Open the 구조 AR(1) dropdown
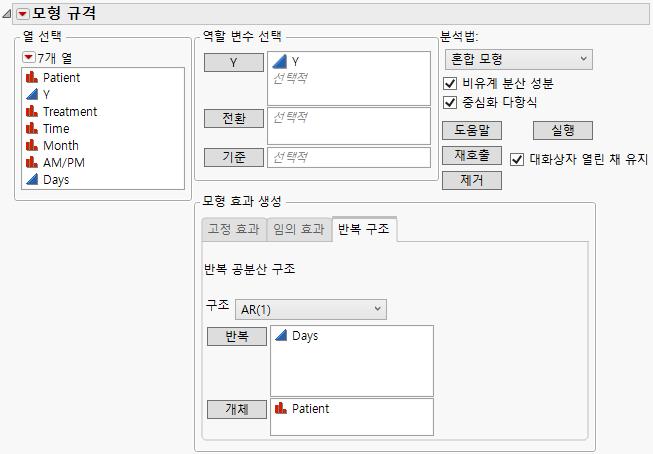 pos(310,309)
